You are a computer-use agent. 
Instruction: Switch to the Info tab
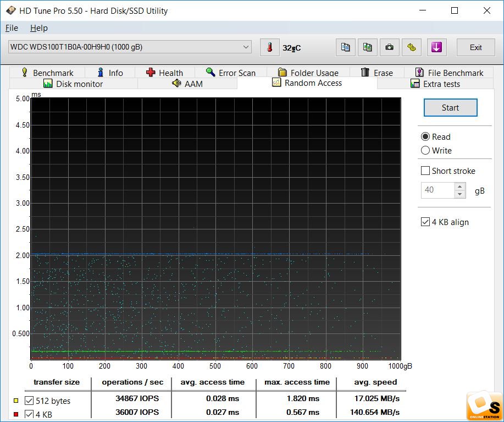point(110,73)
